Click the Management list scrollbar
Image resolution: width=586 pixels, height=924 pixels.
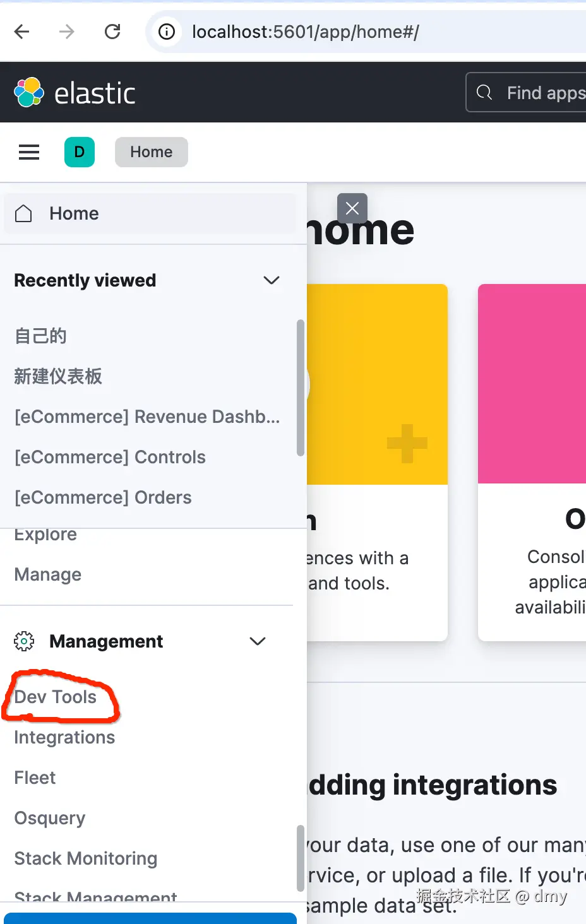coord(301,858)
